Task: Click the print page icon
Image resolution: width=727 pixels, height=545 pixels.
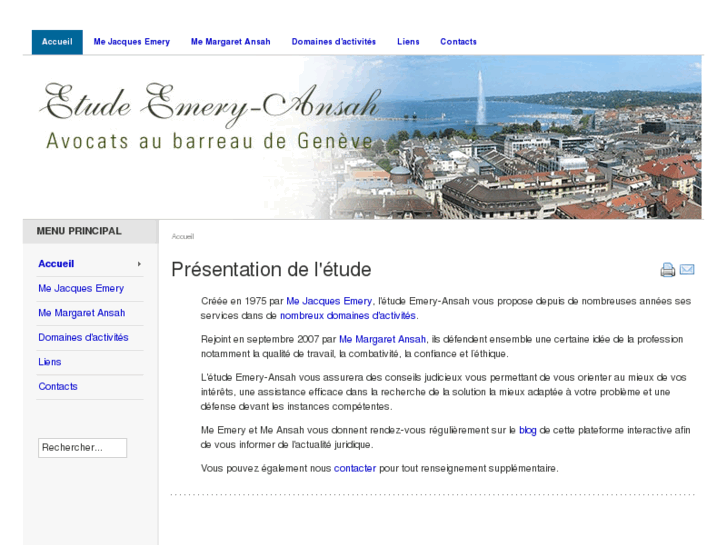Action: click(x=667, y=269)
